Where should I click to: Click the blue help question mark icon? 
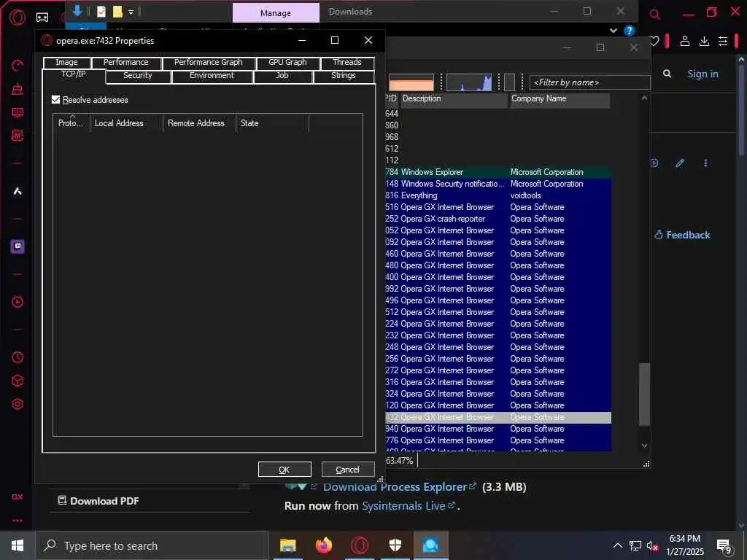pyautogui.click(x=630, y=31)
